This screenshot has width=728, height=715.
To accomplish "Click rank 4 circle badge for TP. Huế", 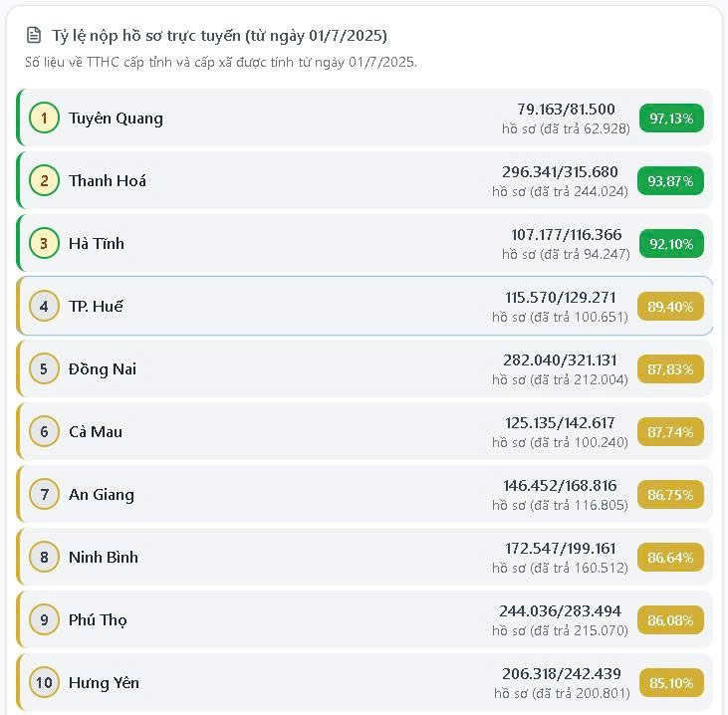I will (44, 306).
